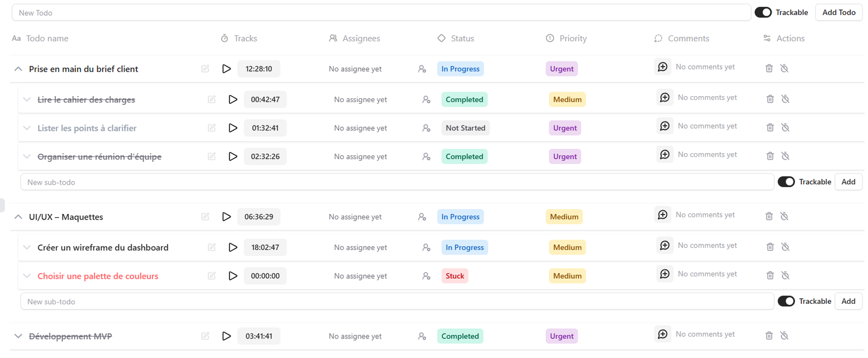The height and width of the screenshot is (358, 868).
Task: Open comments for Choisir une palette de couleurs
Action: pyautogui.click(x=665, y=274)
